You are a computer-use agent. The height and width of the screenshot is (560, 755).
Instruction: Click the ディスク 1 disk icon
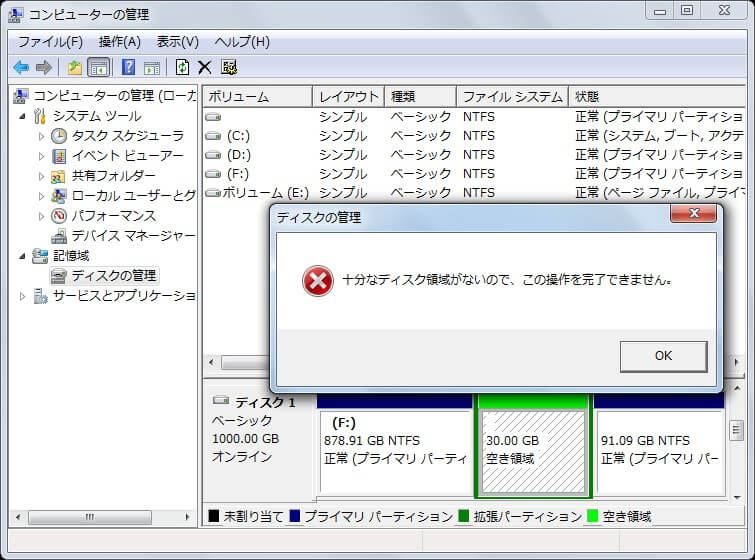pyautogui.click(x=221, y=400)
